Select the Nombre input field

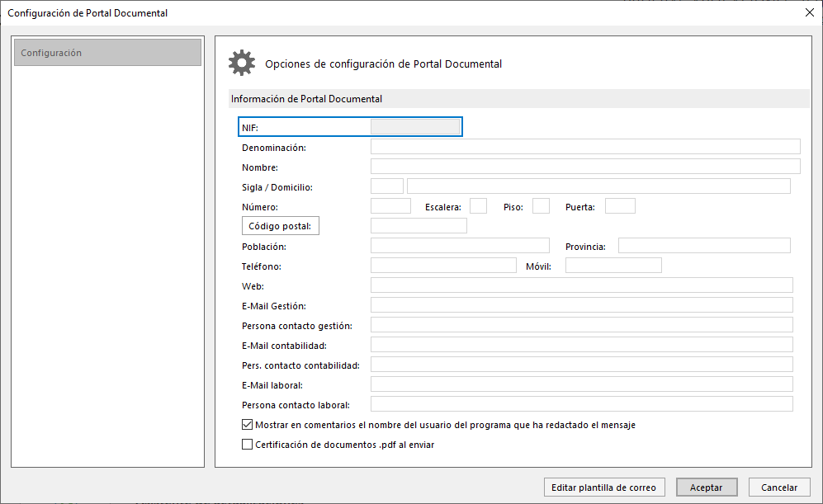coord(585,167)
